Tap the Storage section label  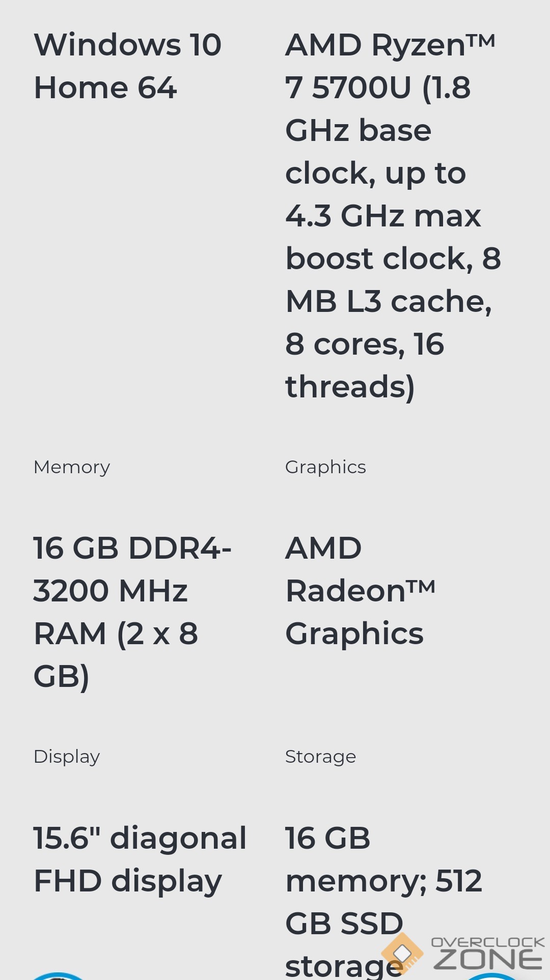[x=320, y=757]
